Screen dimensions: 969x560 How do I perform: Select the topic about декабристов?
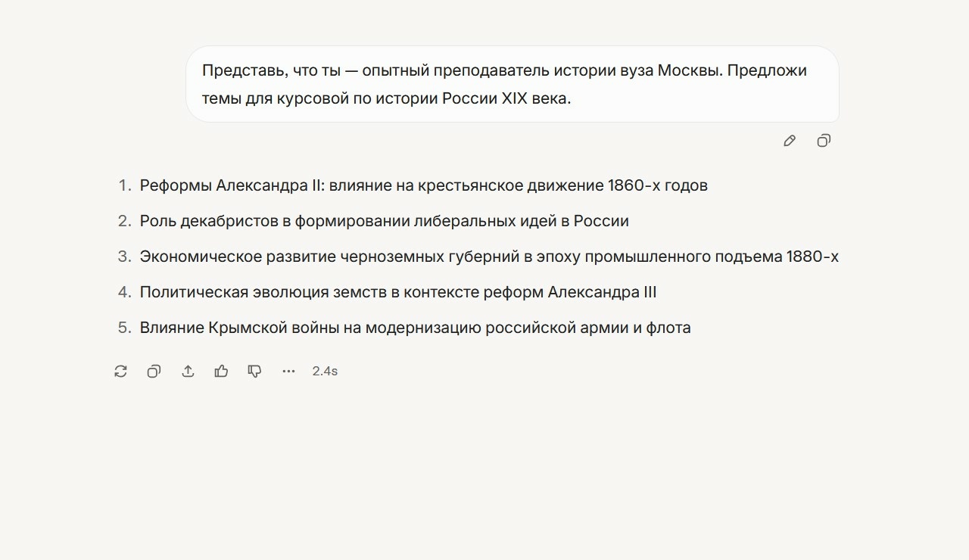coord(384,220)
